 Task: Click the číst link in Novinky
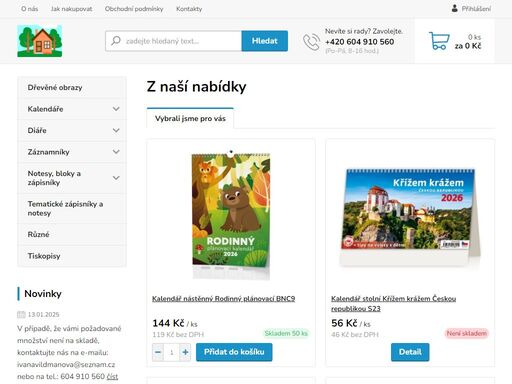click(112, 376)
